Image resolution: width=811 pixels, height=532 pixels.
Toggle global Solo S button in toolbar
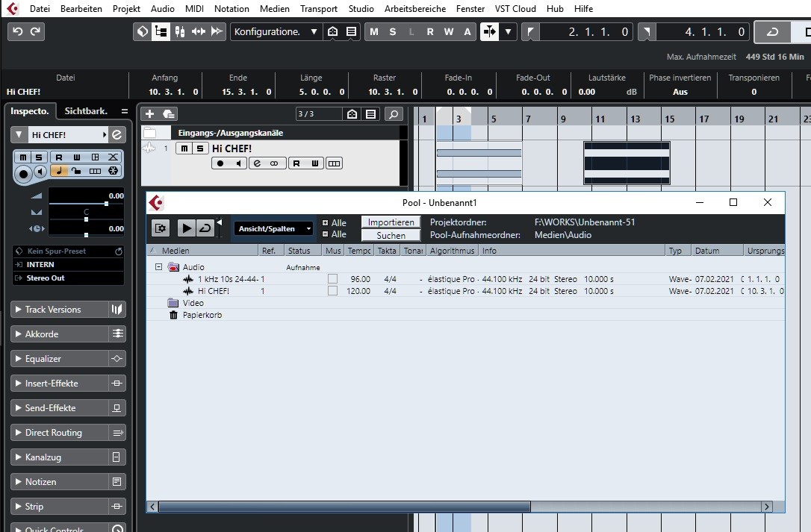click(x=393, y=31)
